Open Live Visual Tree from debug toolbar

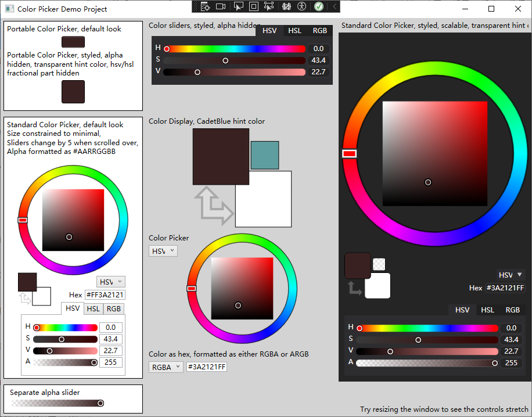[204, 6]
